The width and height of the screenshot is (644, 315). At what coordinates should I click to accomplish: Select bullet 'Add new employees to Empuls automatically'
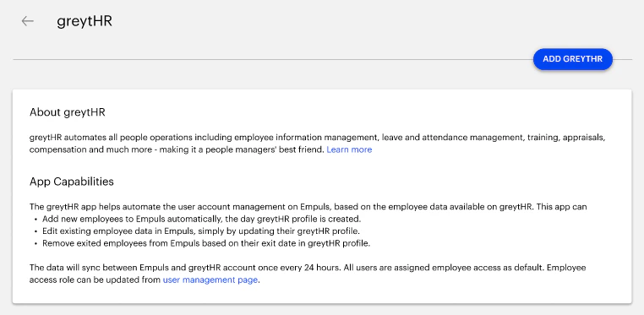pos(202,219)
